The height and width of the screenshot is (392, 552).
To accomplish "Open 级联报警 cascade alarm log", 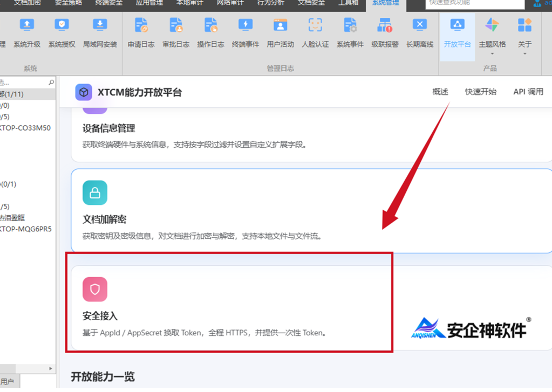I will click(385, 33).
